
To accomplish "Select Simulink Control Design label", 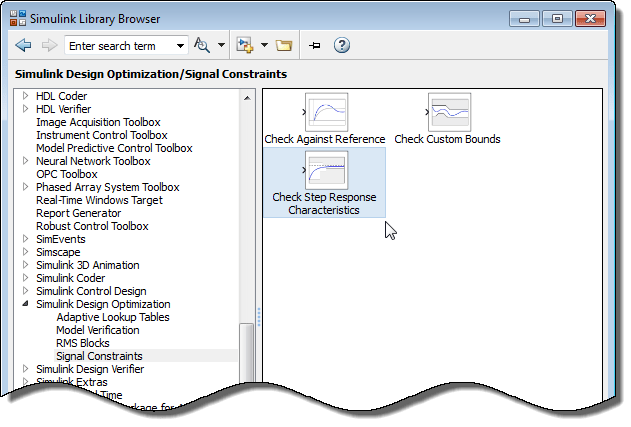I will [x=91, y=291].
